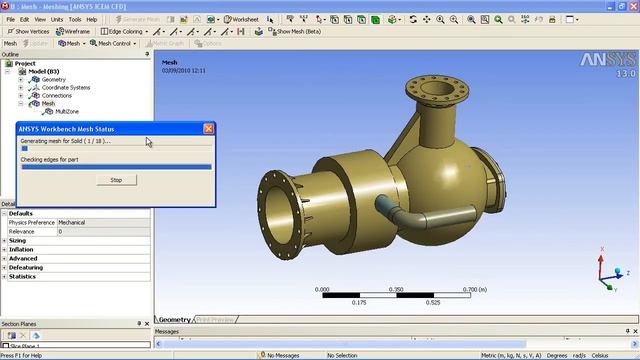Viewport: 640px width, 360px height.
Task: Pin the Outline panel
Action: pos(147,54)
